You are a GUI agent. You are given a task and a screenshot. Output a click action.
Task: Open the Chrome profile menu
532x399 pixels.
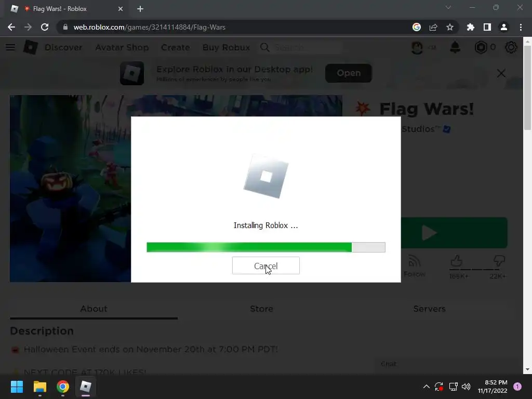click(504, 27)
